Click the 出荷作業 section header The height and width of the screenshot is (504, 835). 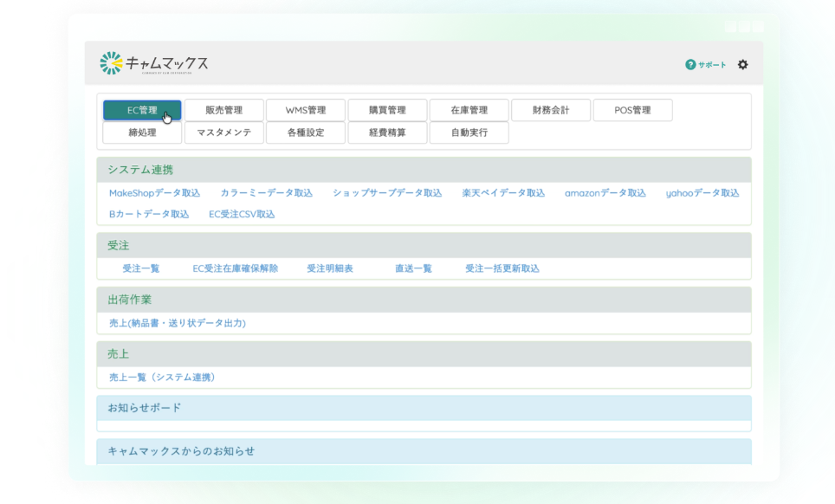click(x=424, y=300)
